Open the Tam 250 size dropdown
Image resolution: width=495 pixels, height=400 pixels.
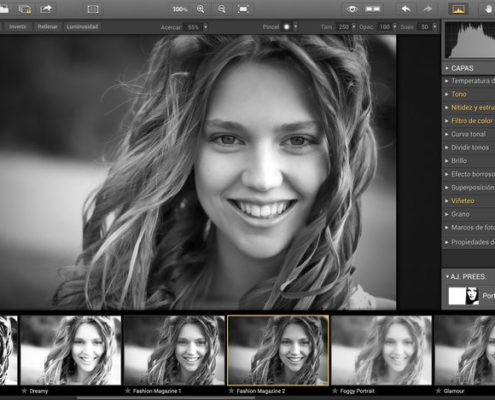[354, 27]
